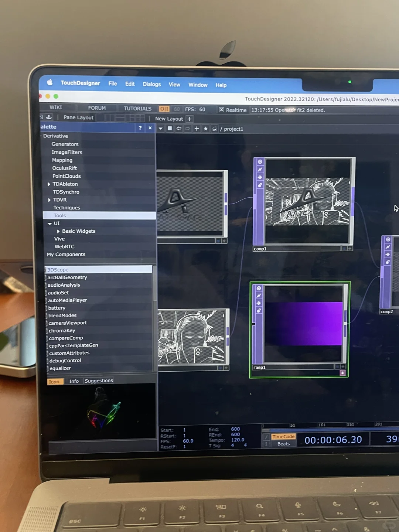Click the square pane-type icon in network header
Image resolution: width=399 pixels, height=532 pixels.
170,129
